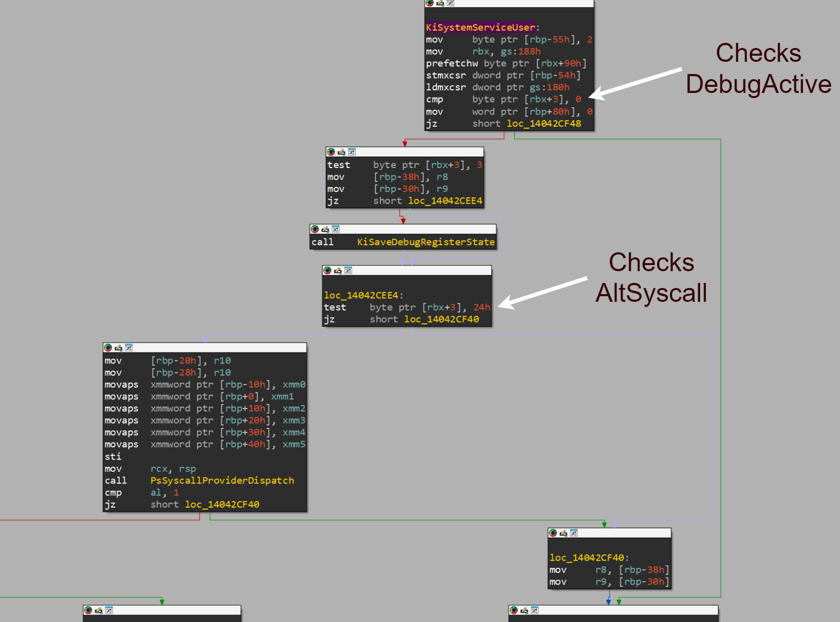The width and height of the screenshot is (840, 622).
Task: Open the KiSaveDebugRegisterState function reference
Action: pyautogui.click(x=426, y=242)
